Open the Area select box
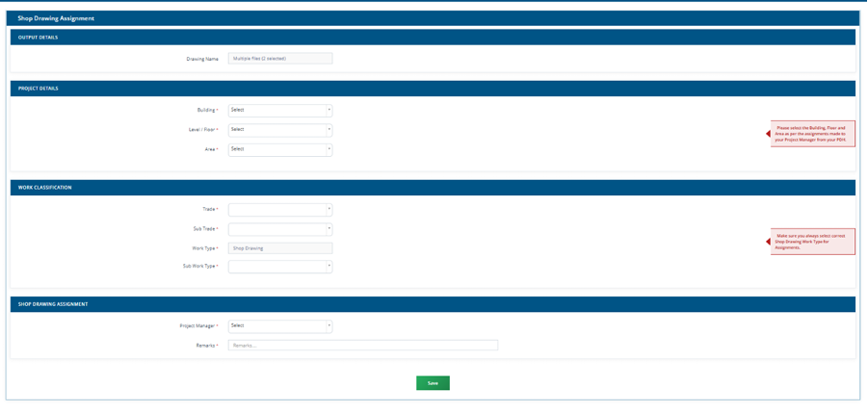 (280, 150)
